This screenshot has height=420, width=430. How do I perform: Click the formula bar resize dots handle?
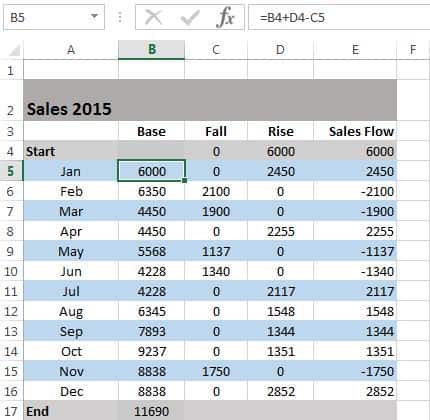point(120,17)
